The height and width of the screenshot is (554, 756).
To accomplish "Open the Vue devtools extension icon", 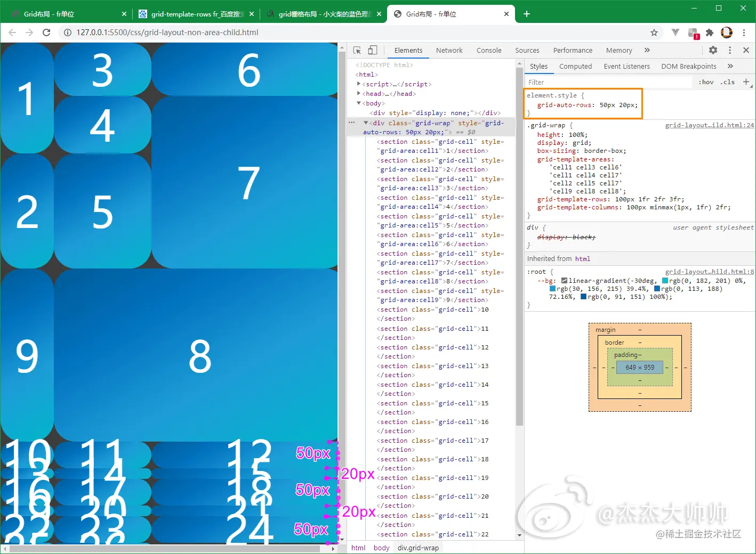I will (675, 32).
